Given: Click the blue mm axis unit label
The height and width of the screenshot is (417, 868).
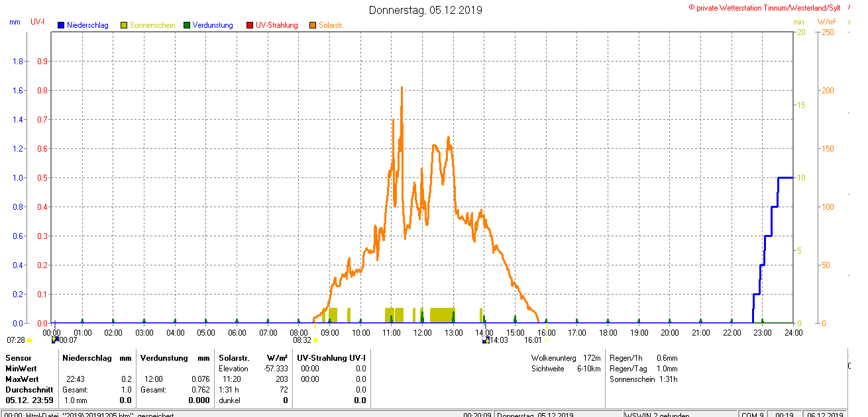Looking at the screenshot, I should [15, 22].
